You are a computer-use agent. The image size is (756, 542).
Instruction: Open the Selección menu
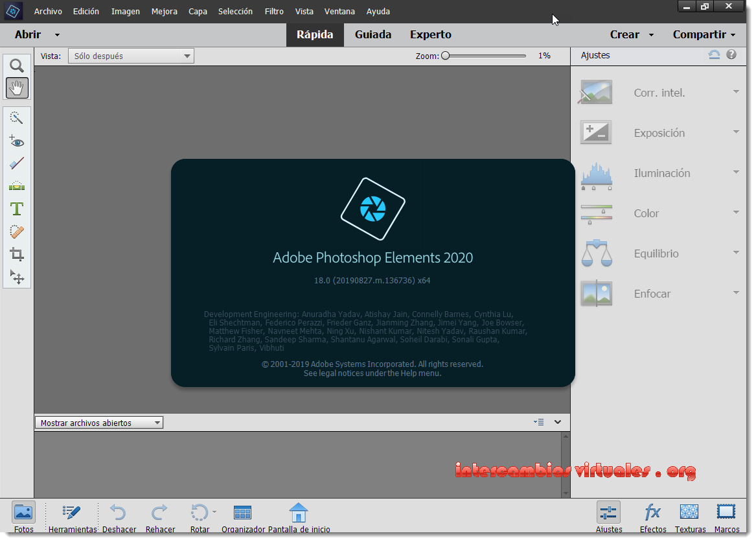[x=235, y=11]
